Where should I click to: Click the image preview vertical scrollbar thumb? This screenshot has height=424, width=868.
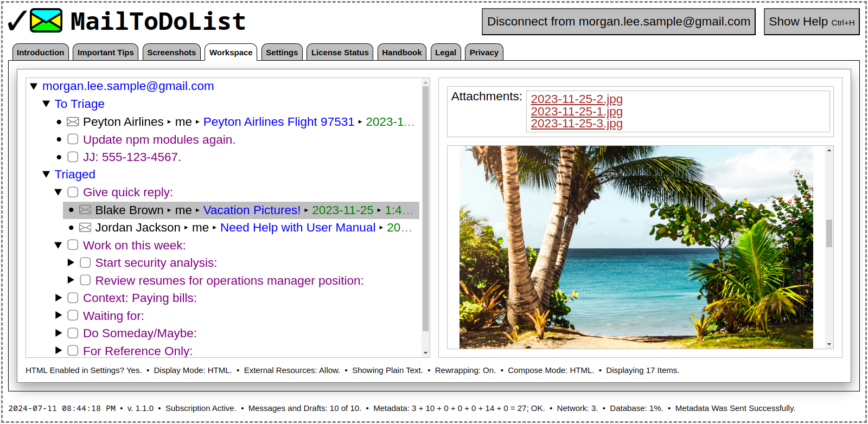coord(829,233)
